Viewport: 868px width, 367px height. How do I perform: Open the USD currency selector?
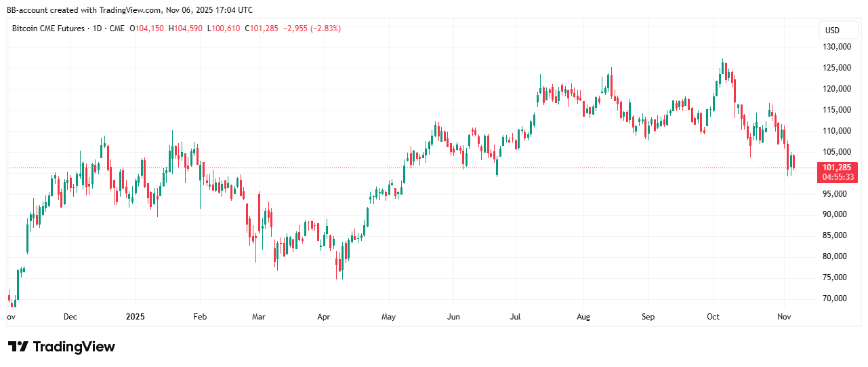831,31
